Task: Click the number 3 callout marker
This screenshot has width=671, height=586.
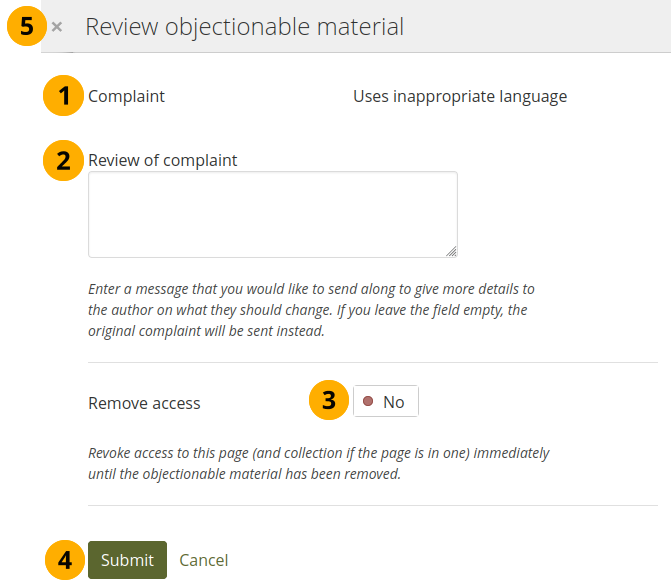Action: coord(328,401)
